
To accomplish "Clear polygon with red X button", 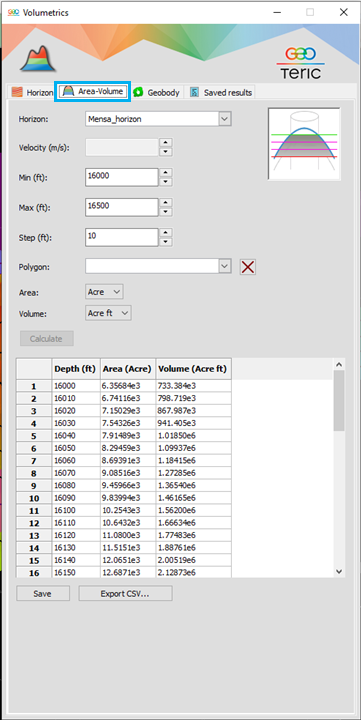I will pyautogui.click(x=248, y=267).
